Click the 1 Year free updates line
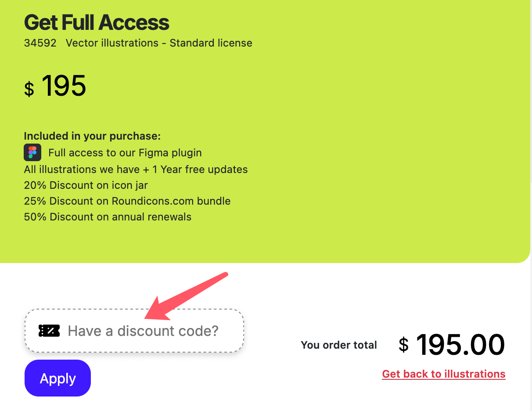The width and height of the screenshot is (532, 411). tap(136, 169)
